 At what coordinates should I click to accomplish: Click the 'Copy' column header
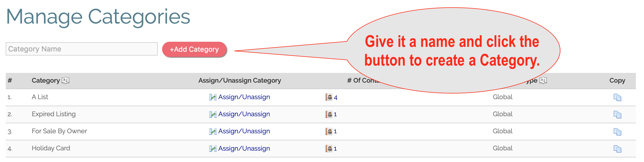tap(617, 80)
